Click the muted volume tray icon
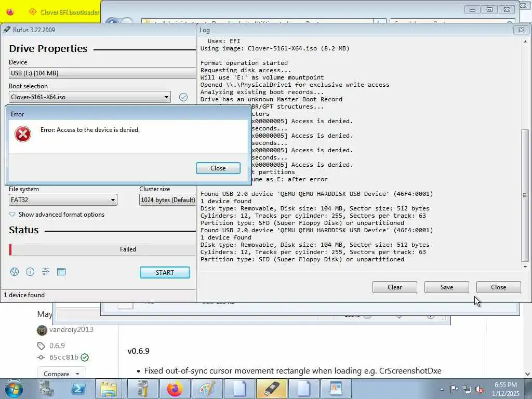This screenshot has height=399, width=532. pyautogui.click(x=480, y=389)
